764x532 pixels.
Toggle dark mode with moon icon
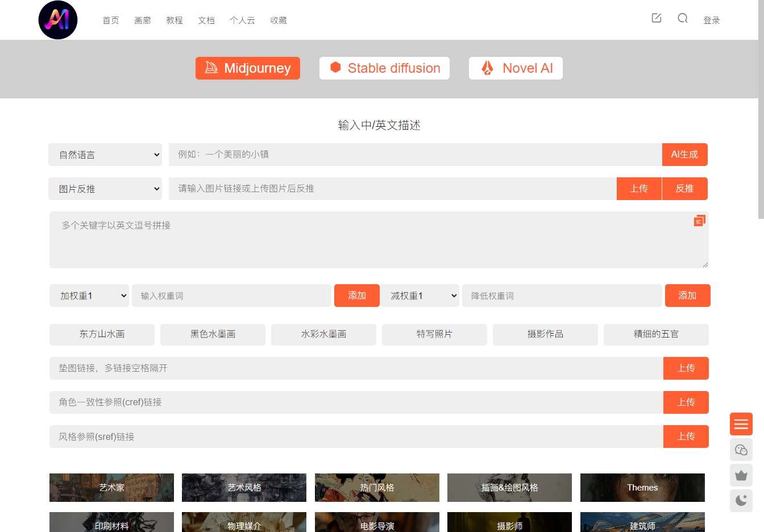click(x=741, y=501)
